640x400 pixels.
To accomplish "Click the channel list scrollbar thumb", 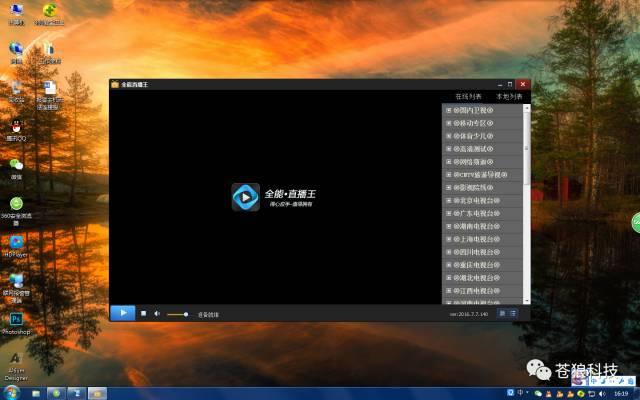I will click(x=527, y=148).
